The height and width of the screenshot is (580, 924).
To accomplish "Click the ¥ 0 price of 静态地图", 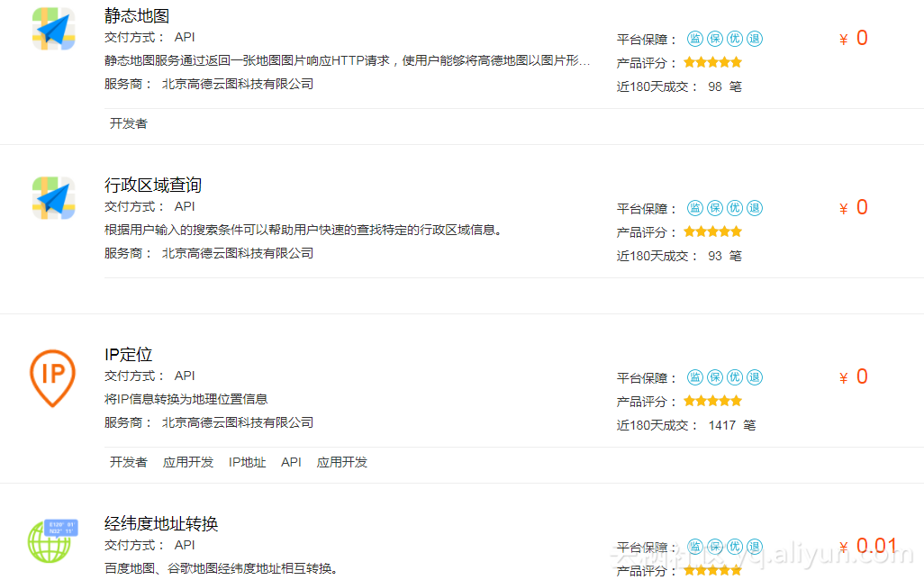I will tap(853, 39).
